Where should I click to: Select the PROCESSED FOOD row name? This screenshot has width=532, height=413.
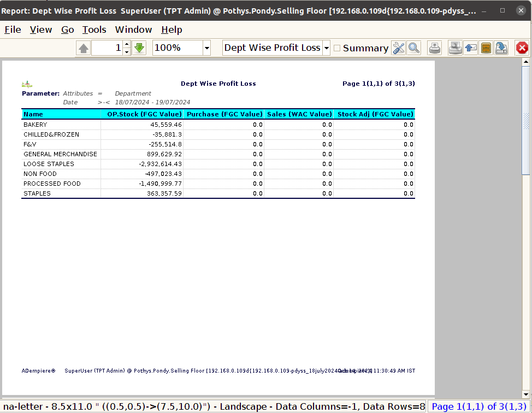[x=52, y=184]
